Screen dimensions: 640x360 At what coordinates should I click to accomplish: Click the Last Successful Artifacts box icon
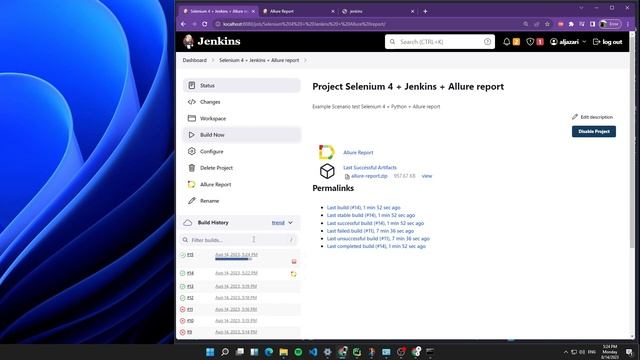pyautogui.click(x=327, y=171)
